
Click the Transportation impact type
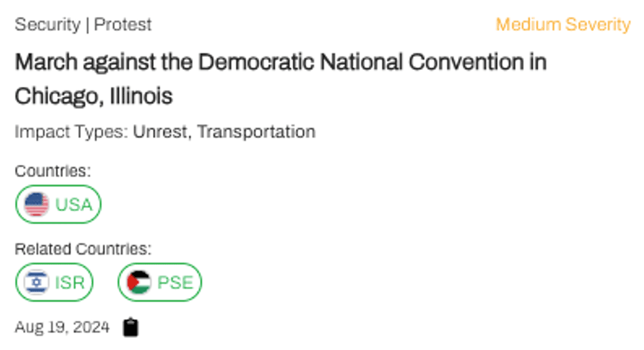[x=256, y=132]
